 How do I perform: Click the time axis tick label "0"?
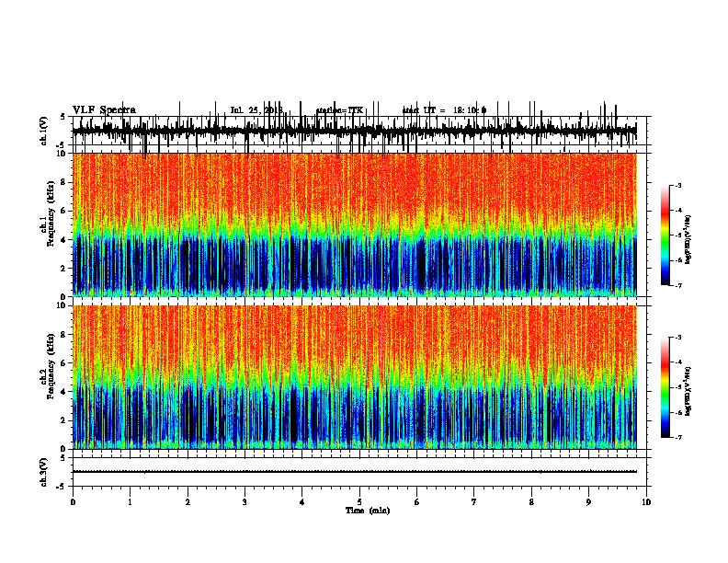(73, 502)
